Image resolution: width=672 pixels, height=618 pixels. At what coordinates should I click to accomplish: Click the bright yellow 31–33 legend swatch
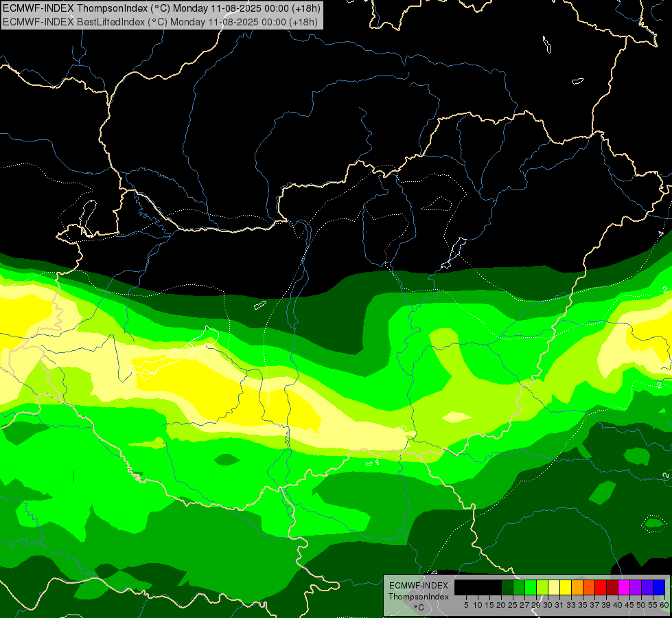[x=566, y=587]
